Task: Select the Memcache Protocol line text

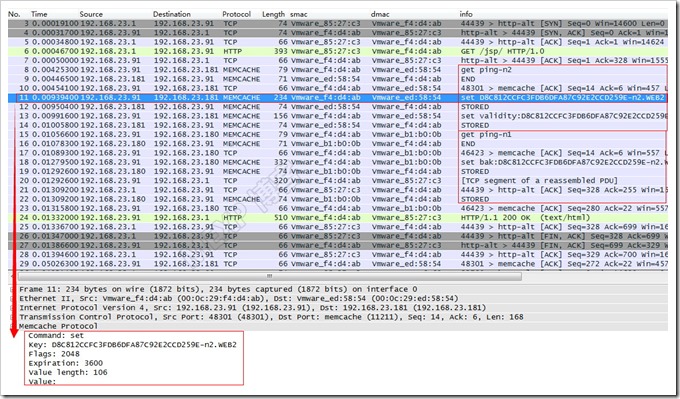Action: [58, 326]
